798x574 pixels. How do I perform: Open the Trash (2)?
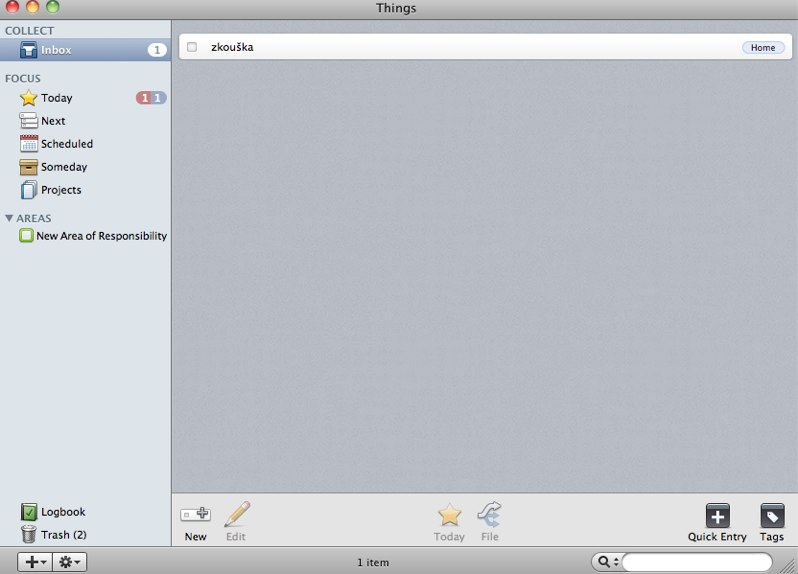(54, 534)
